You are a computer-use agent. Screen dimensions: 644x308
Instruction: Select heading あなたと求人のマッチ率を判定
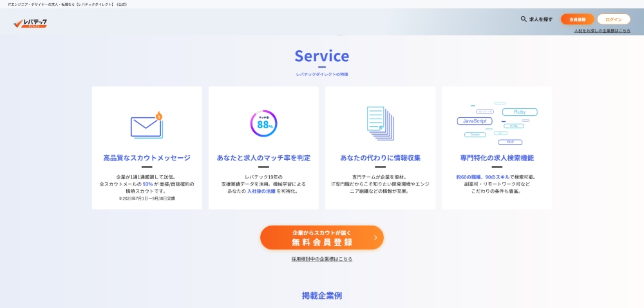click(x=263, y=158)
